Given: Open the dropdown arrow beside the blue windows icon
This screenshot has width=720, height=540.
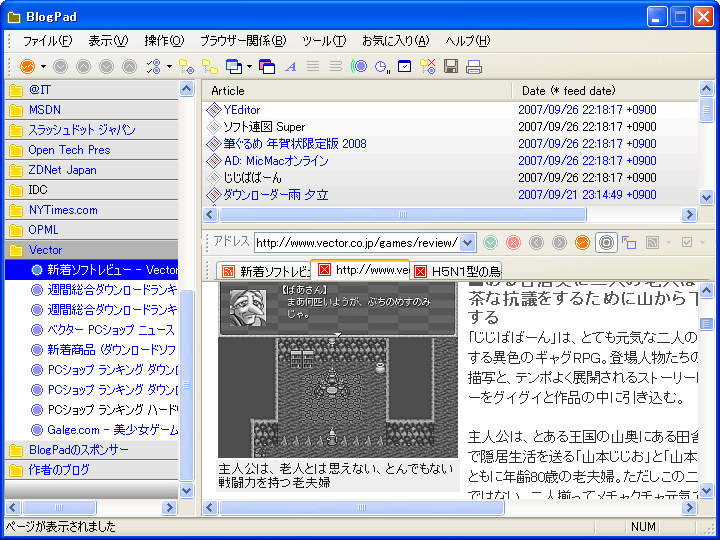Looking at the screenshot, I should pos(249,67).
